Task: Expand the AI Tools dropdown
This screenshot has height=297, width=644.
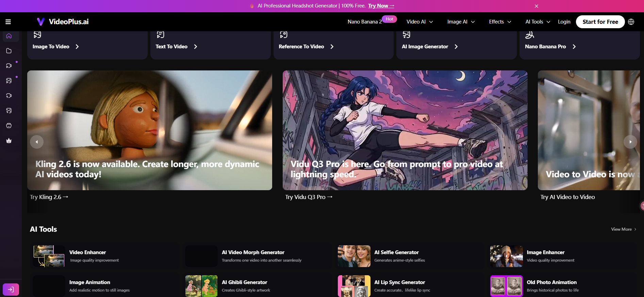Action: pyautogui.click(x=538, y=22)
